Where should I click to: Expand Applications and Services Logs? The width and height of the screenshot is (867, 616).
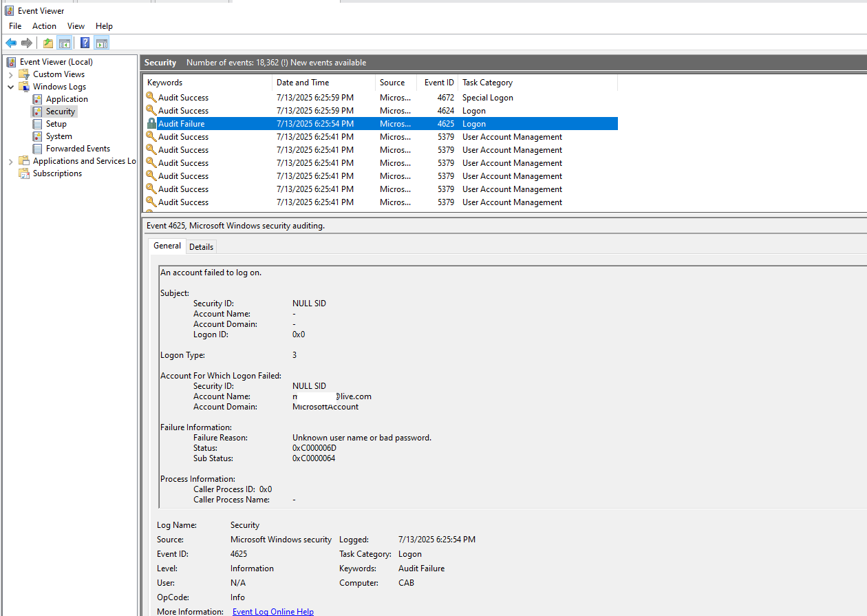[x=10, y=160]
